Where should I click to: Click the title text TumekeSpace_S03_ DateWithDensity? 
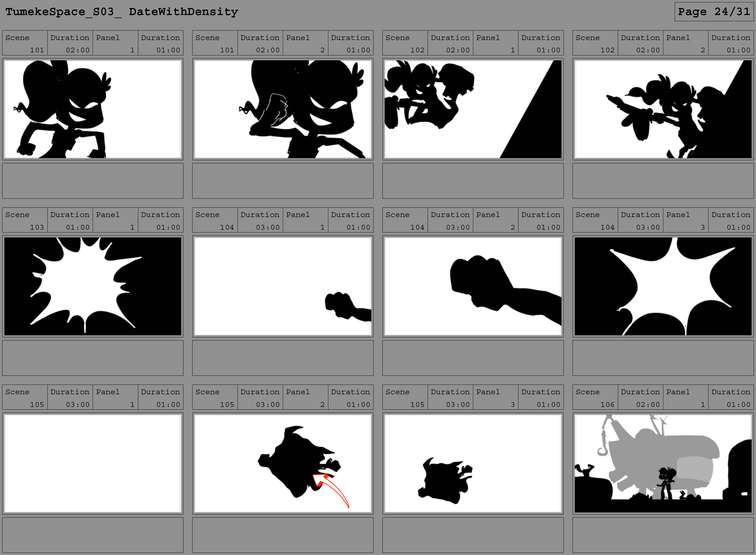click(122, 12)
